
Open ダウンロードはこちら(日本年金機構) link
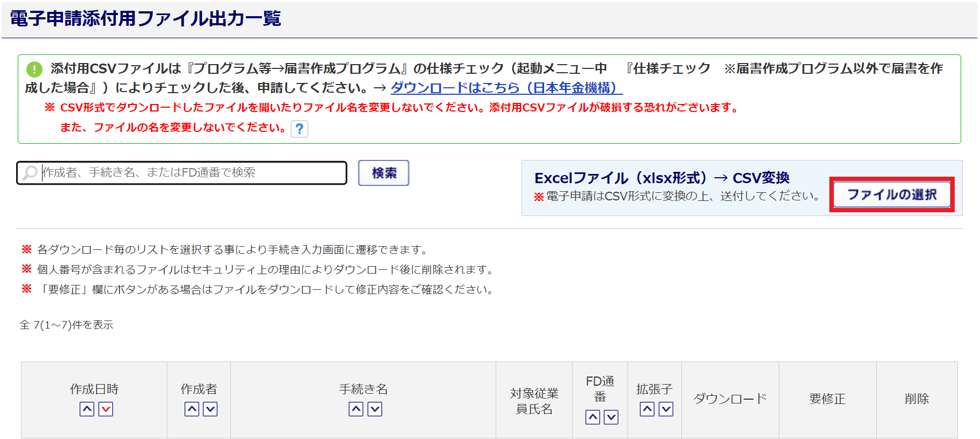tap(506, 88)
